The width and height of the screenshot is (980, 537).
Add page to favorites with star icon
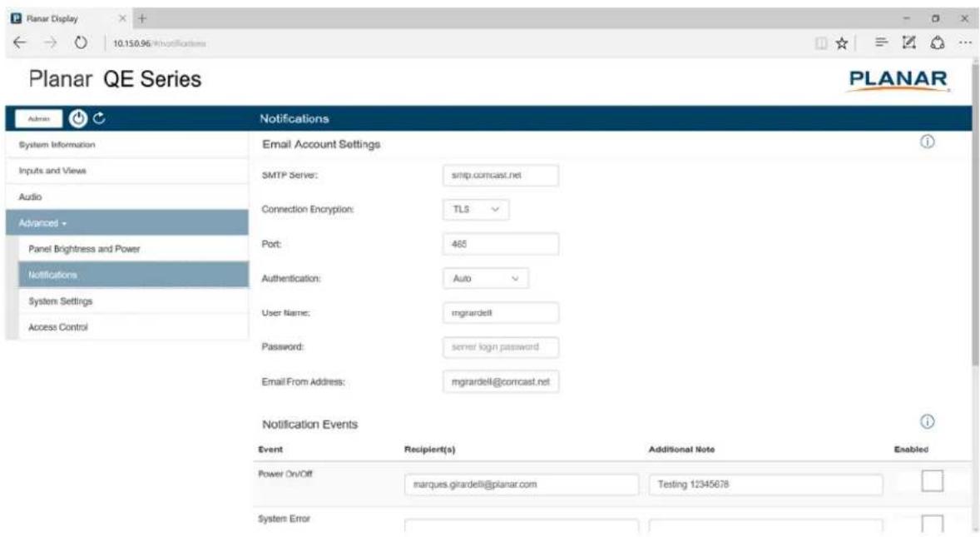point(842,42)
